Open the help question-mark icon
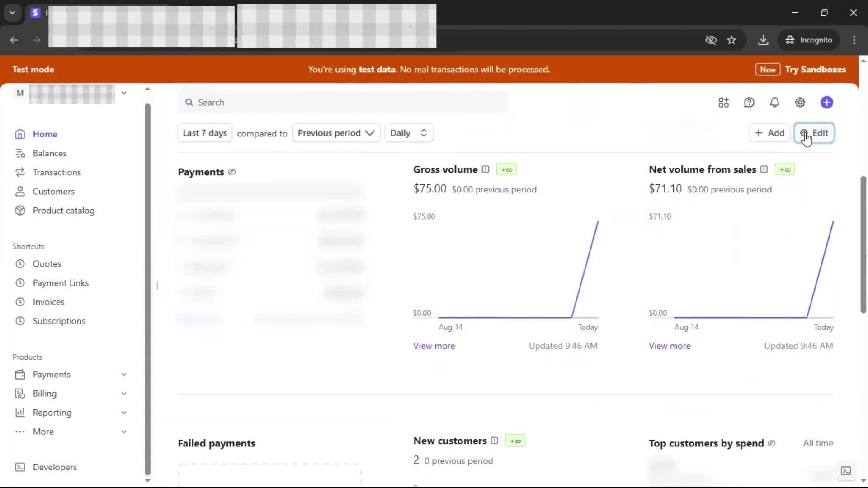The image size is (868, 488). click(749, 103)
